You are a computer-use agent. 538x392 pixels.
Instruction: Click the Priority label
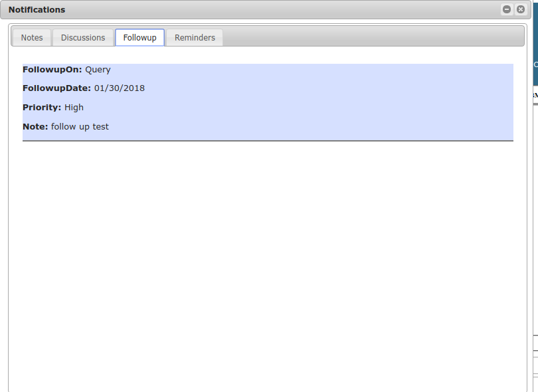42,108
